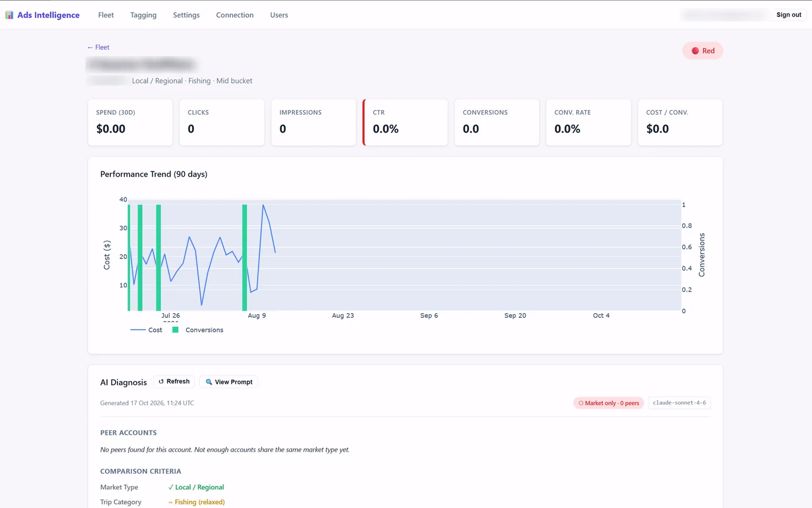Open the View Prompt button
This screenshot has height=508, width=812.
click(x=228, y=382)
